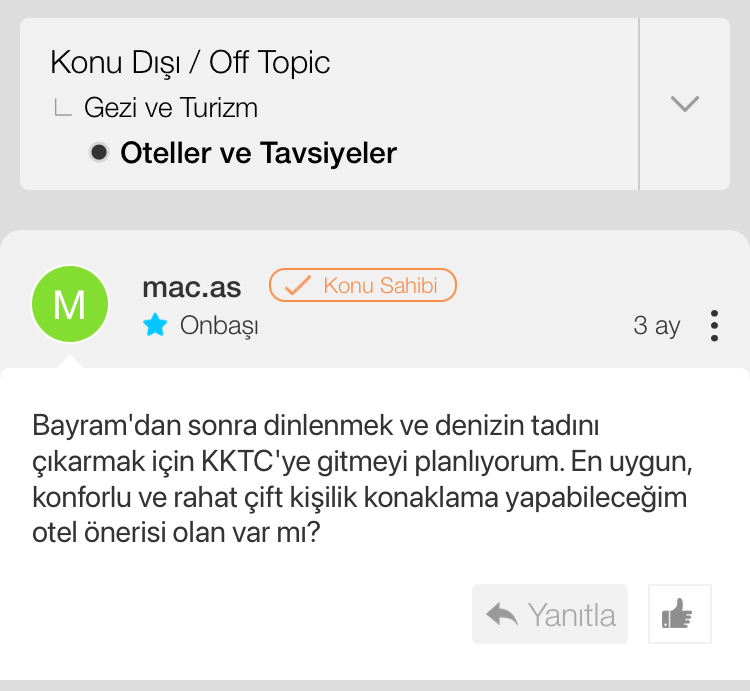
Task: Open mac.as user profile link
Action: 191,287
